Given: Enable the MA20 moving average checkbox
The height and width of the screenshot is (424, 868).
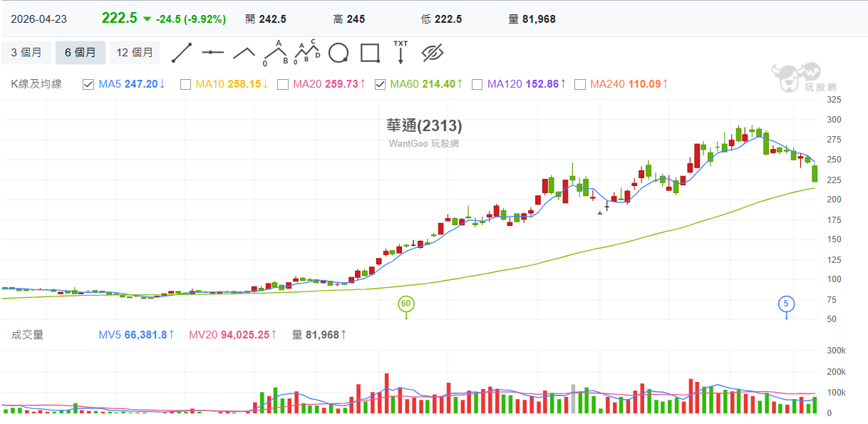Looking at the screenshot, I should pos(282,84).
